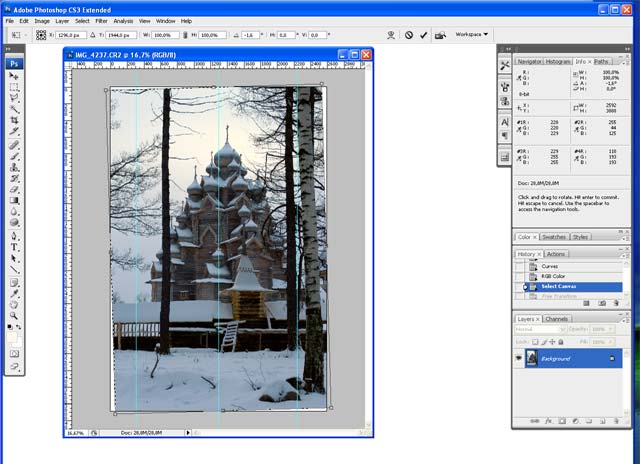640x464 pixels.
Task: Open the Filter menu
Action: [101, 20]
